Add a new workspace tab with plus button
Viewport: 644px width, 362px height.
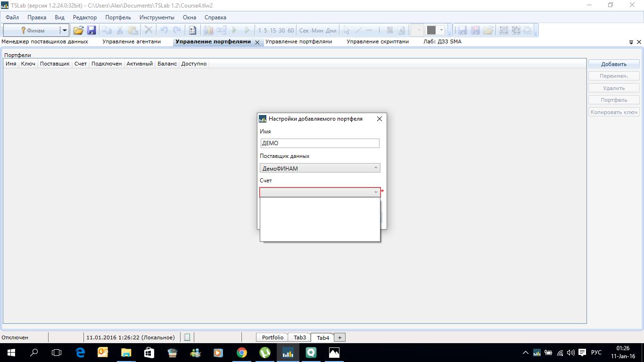tap(339, 337)
